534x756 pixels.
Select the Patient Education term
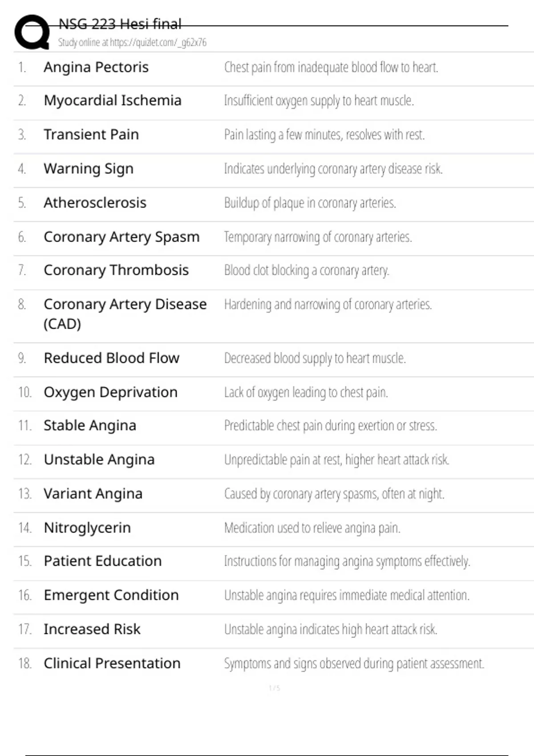[103, 561]
